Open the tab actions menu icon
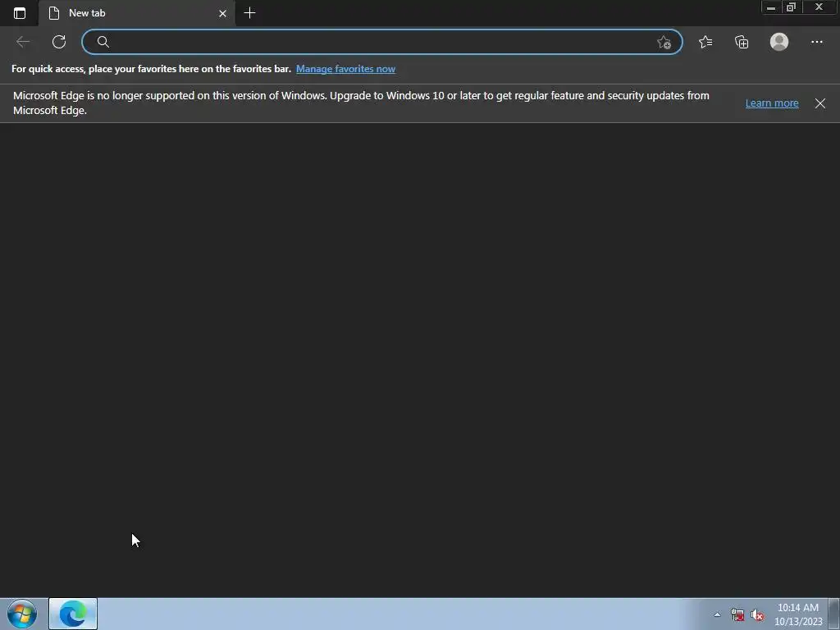Screen dimensions: 840x630 (x=20, y=13)
